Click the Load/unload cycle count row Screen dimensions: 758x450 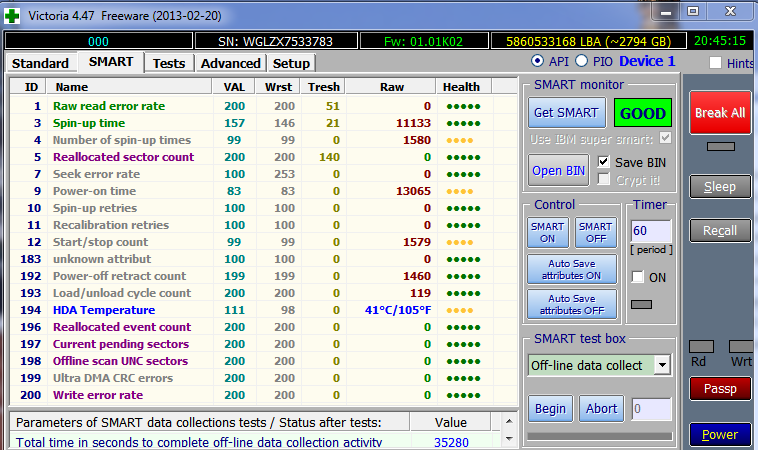263,293
